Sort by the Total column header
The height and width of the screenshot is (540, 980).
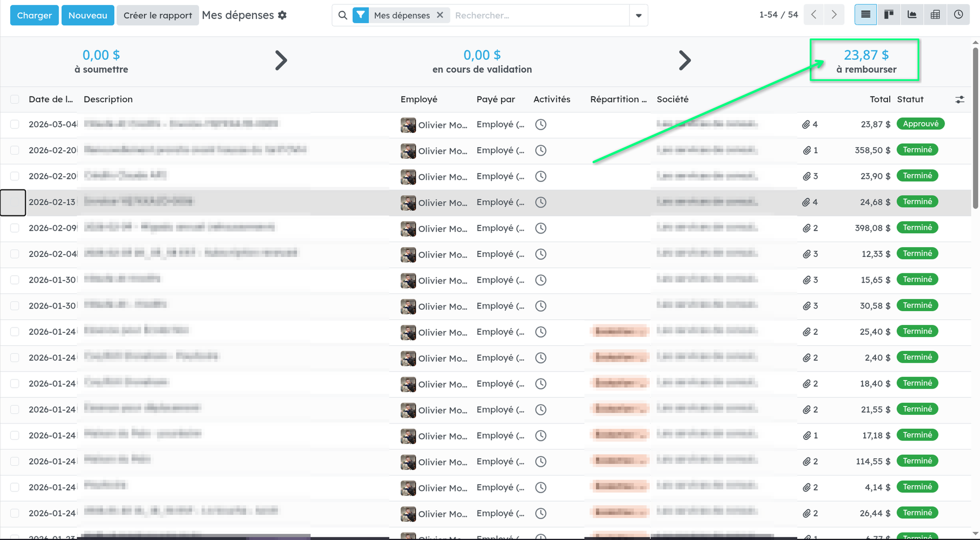tap(880, 99)
